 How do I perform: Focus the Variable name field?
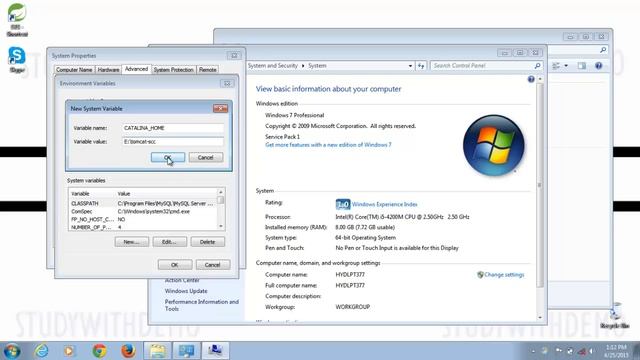coord(173,128)
